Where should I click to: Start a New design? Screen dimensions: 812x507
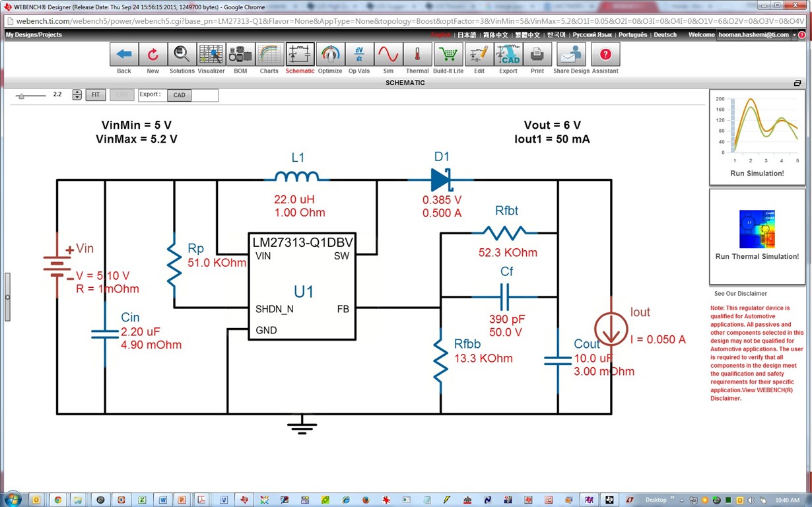[x=152, y=54]
